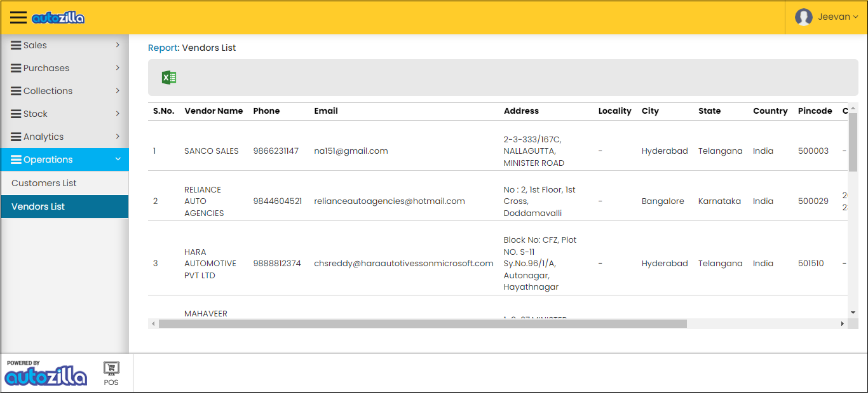Open the Stock sidebar menu
This screenshot has height=399, width=868.
coord(65,114)
